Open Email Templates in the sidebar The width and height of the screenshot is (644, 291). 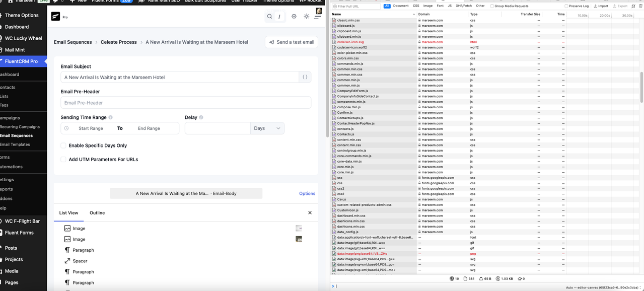[15, 144]
